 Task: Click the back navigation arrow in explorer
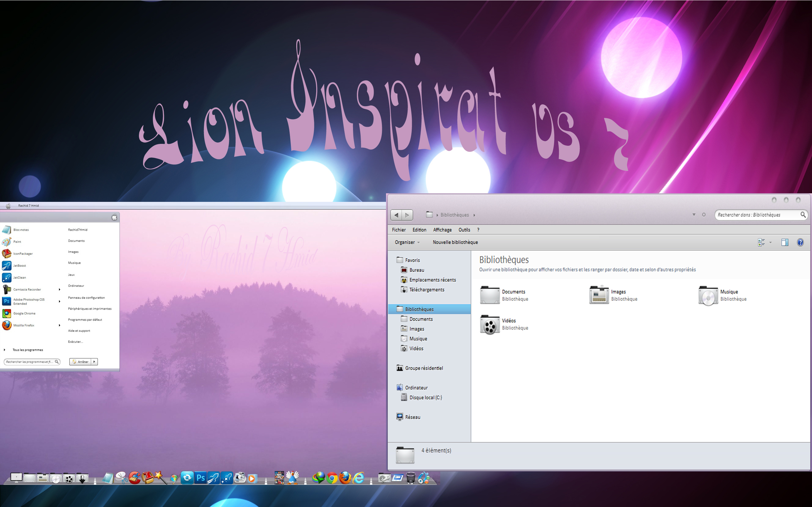[x=396, y=214]
